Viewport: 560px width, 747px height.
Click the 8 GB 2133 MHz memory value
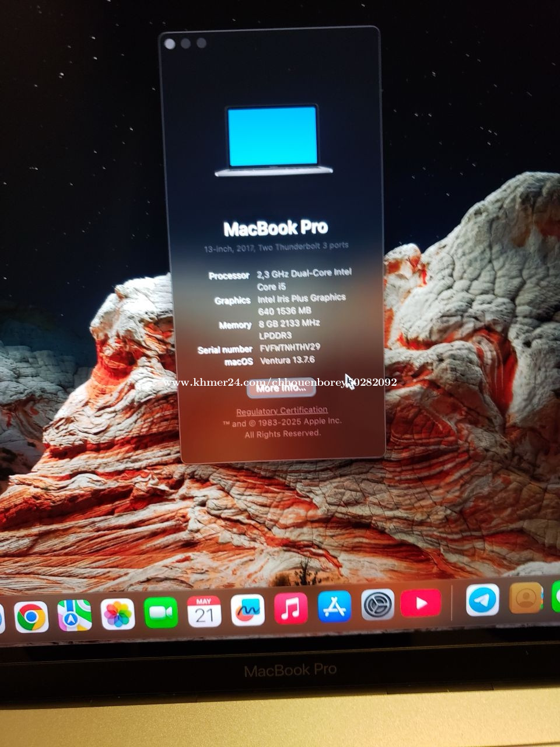289,329
